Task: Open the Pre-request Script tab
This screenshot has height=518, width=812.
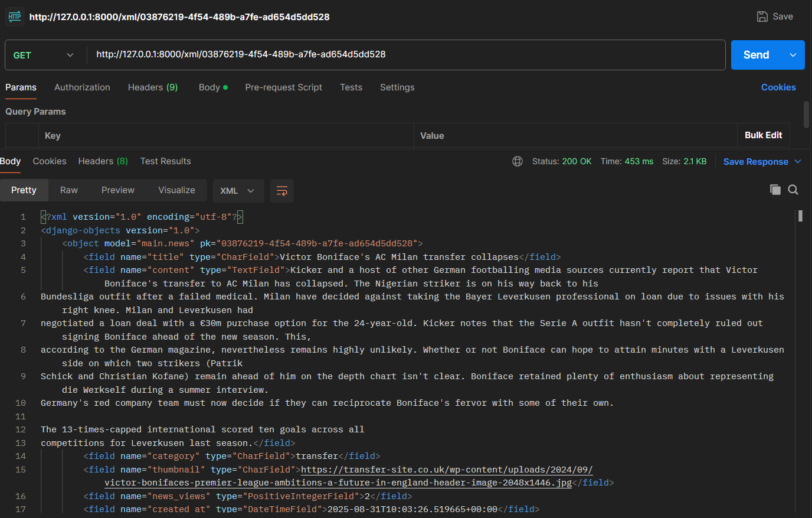Action: click(283, 87)
